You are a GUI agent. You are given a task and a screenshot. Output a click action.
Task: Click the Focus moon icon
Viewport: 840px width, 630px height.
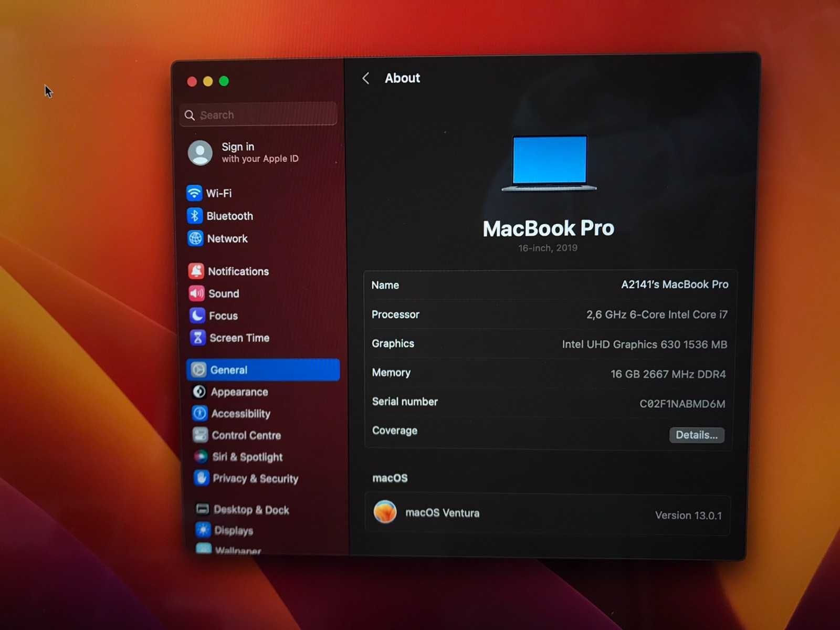[197, 316]
